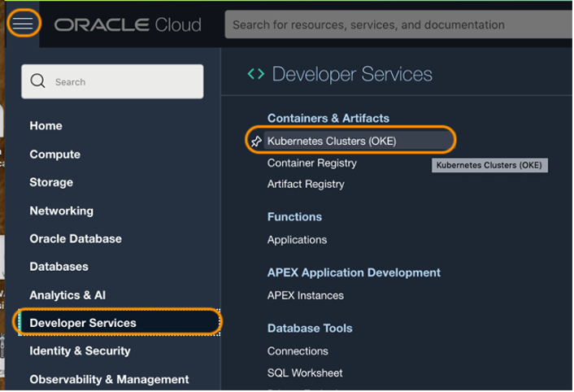Open Functions Applications link
Screen dimensions: 574x392
coord(297,240)
